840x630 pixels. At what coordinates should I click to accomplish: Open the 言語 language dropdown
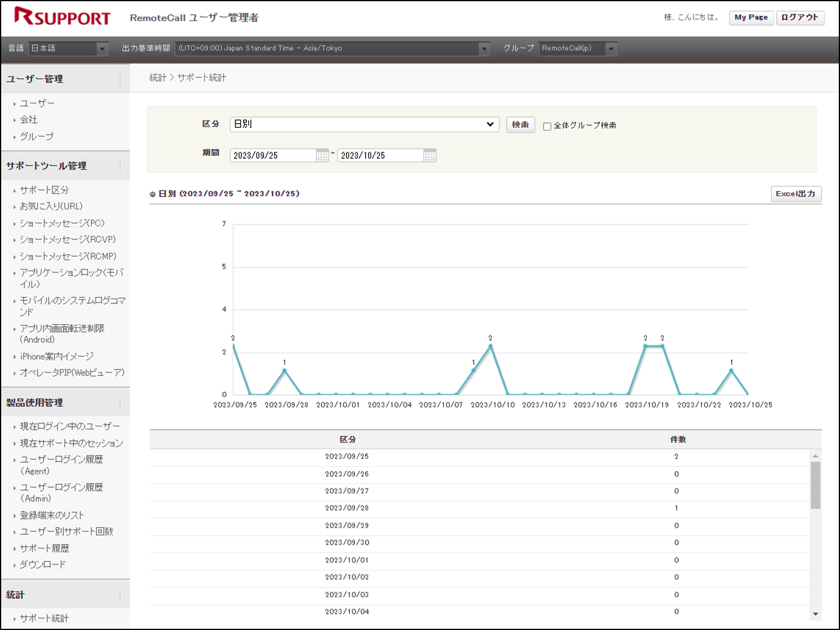click(69, 48)
